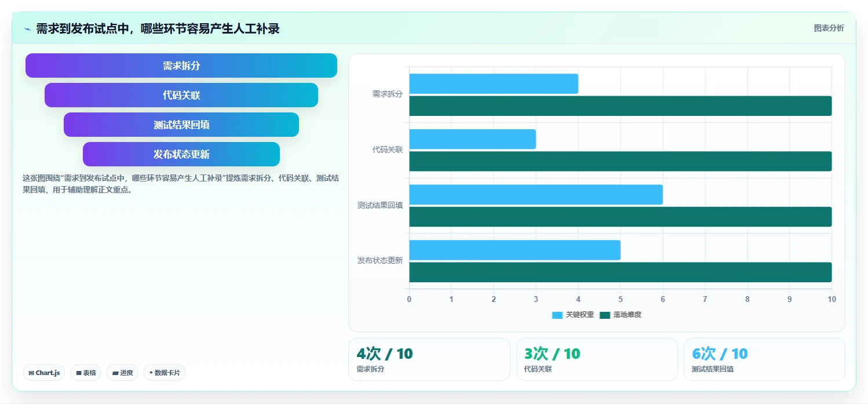Viewport: 868px width, 404px height.
Task: Click the lightning icon beside the title
Action: click(27, 29)
